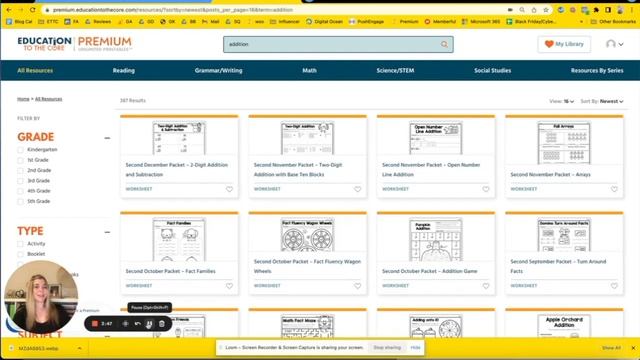Viewport: 640px width, 360px height.
Task: Click the All Resources breadcrumb link
Action: click(49, 99)
